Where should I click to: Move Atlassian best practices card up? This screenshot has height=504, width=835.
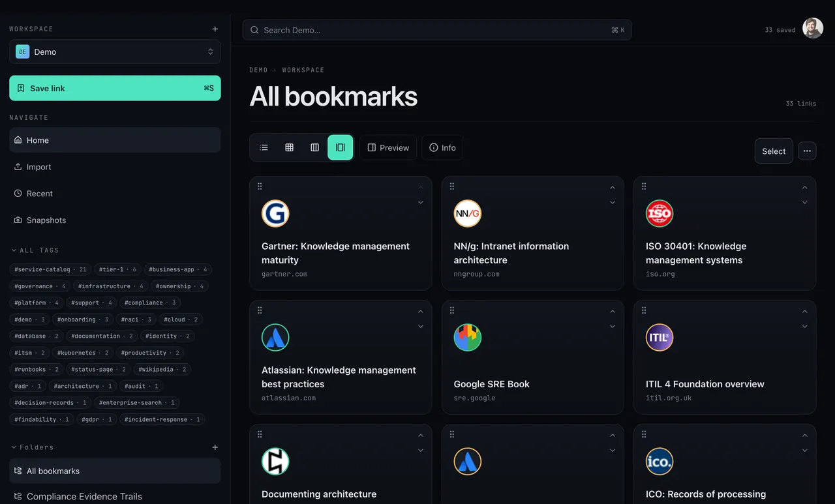[x=421, y=312]
